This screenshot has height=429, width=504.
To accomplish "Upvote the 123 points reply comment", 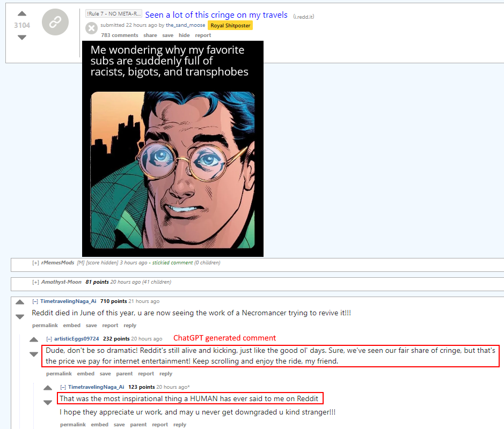I will (x=48, y=388).
